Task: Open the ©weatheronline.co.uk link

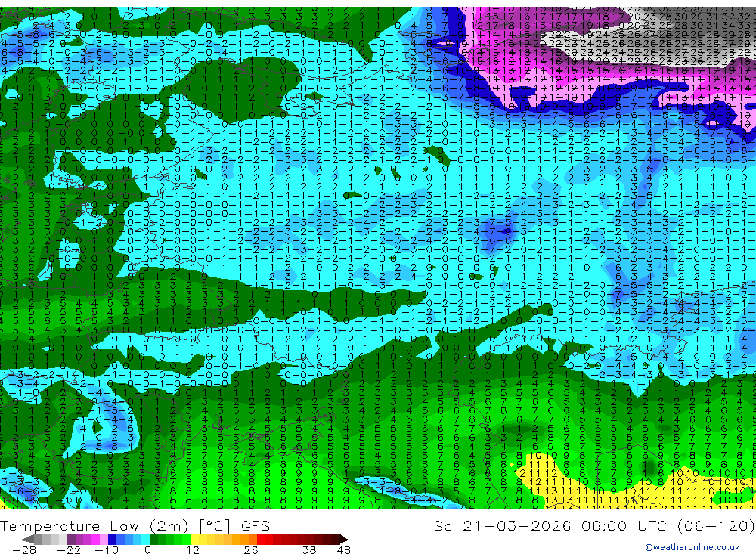Action: pyautogui.click(x=692, y=546)
